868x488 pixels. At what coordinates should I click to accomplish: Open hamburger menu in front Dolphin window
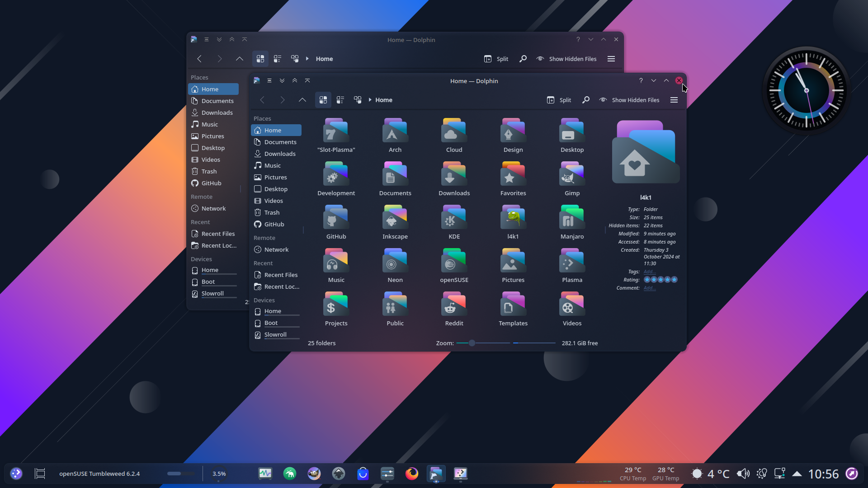[674, 100]
